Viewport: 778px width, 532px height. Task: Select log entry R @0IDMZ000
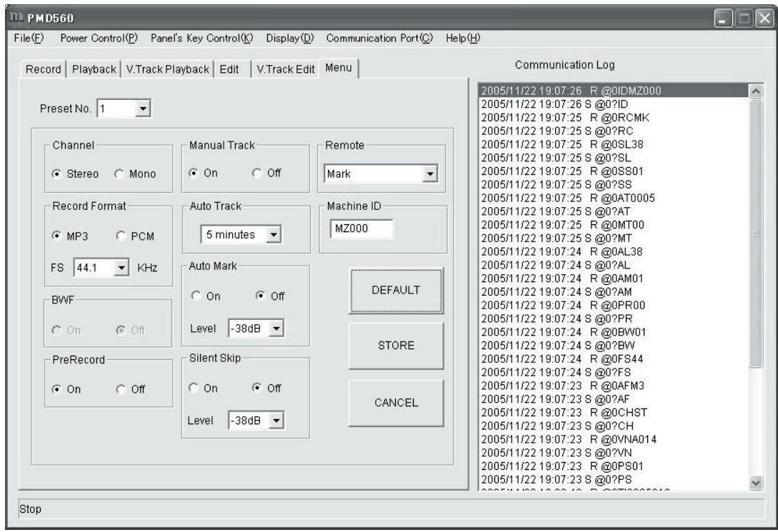pos(614,91)
